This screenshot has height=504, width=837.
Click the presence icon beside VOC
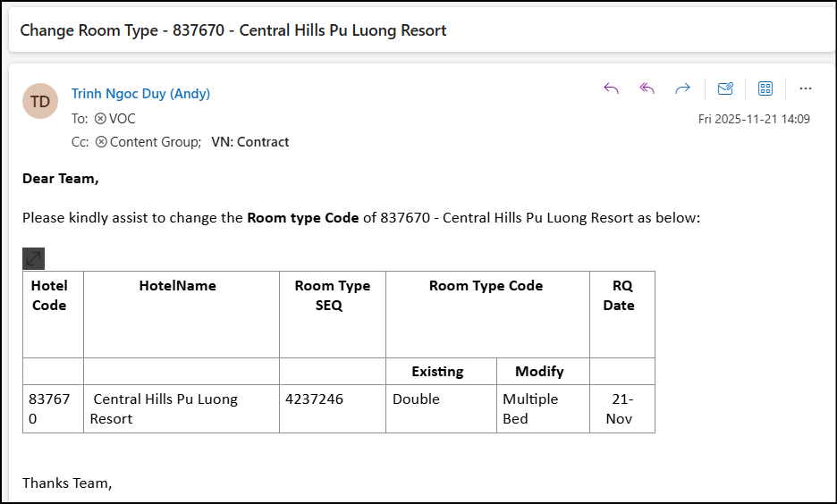coord(100,119)
